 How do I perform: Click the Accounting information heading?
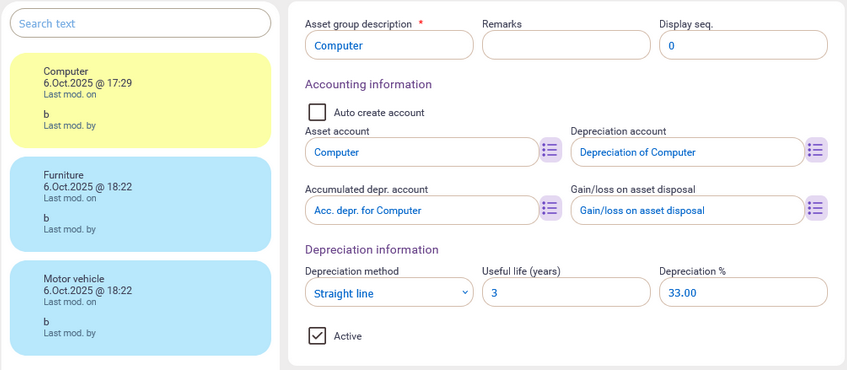point(368,84)
